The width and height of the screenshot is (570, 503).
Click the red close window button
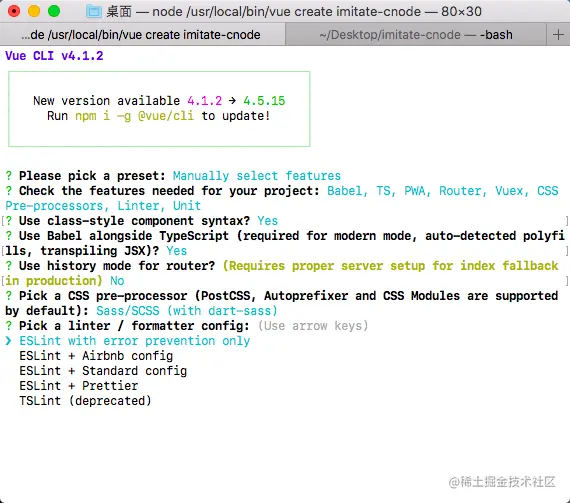click(14, 11)
